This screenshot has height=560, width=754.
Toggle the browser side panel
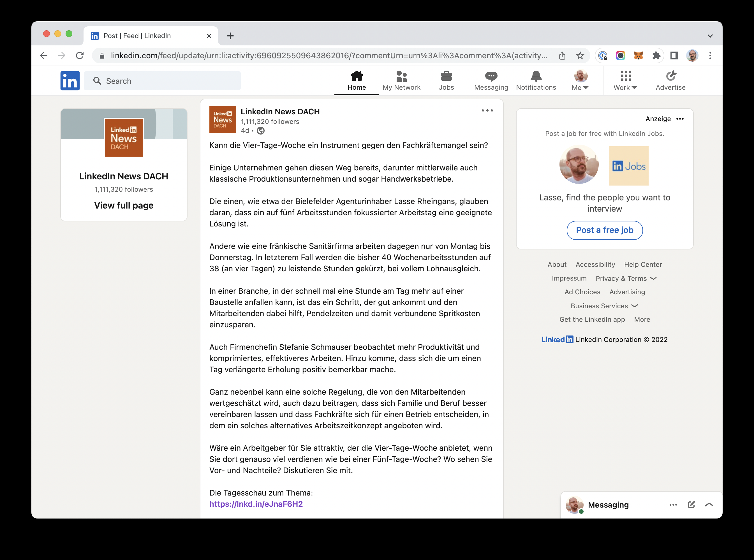pyautogui.click(x=674, y=55)
